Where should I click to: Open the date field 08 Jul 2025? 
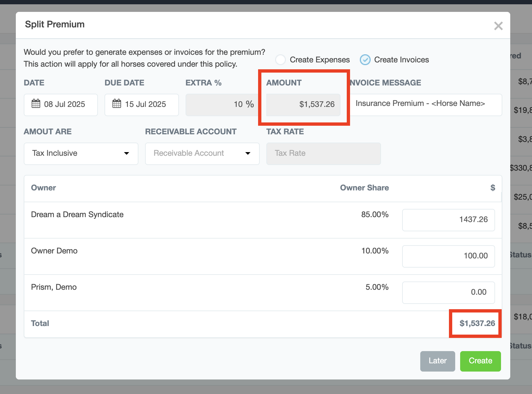[x=65, y=105]
